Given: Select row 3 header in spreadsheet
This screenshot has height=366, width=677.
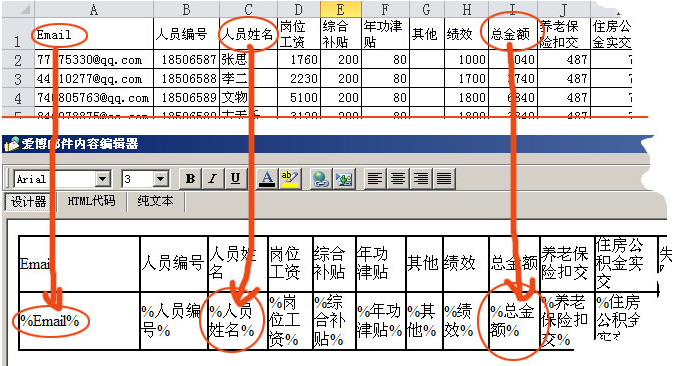Looking at the screenshot, I should point(18,79).
